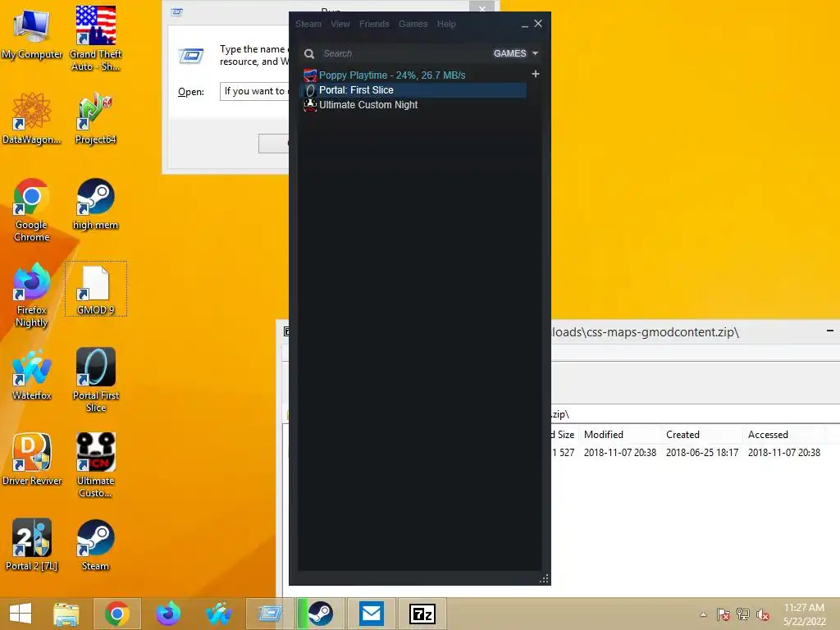This screenshot has height=630, width=840.
Task: Select the Waterfox desktop shortcut
Action: click(32, 374)
